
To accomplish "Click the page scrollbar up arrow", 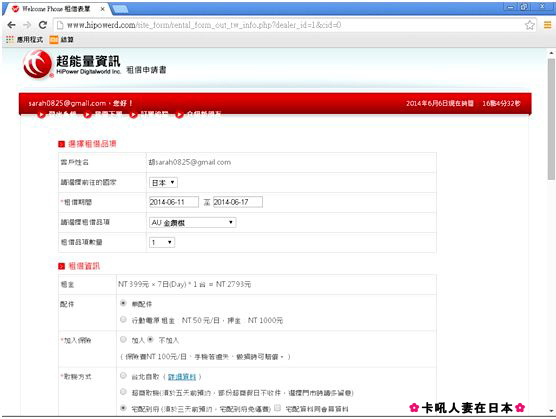I will [551, 53].
